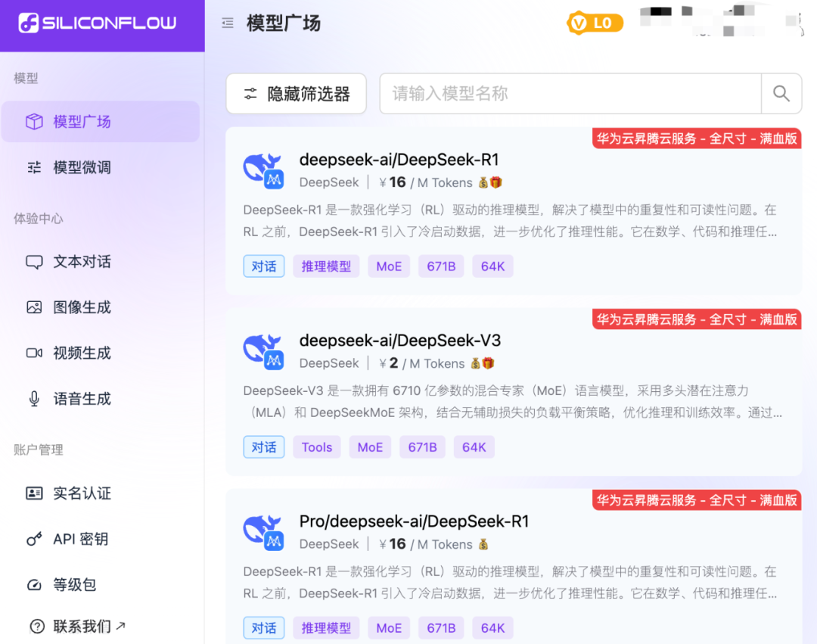Follow the 联系我们 external link
The image size is (817, 644).
(x=89, y=626)
